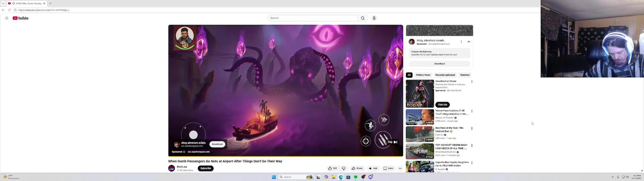Subscribe to the Red Law channel
This screenshot has width=644, height=181.
[206, 168]
